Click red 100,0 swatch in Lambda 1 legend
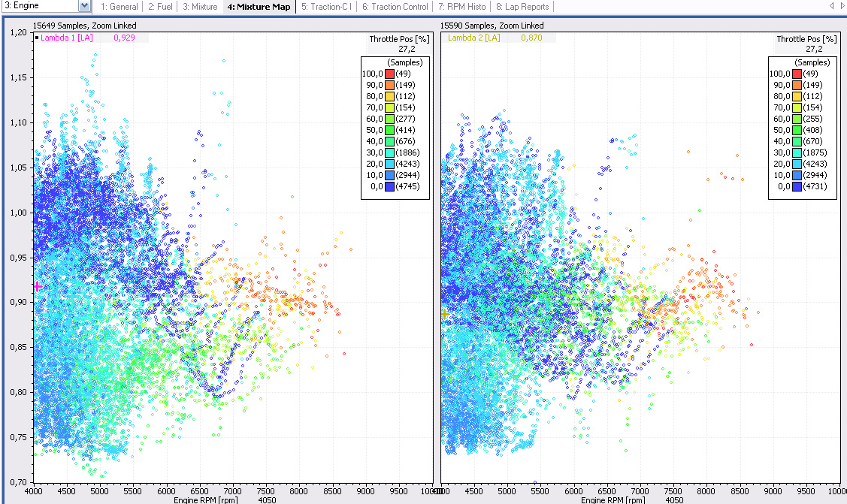Viewport: 847px width, 504px height. point(389,74)
